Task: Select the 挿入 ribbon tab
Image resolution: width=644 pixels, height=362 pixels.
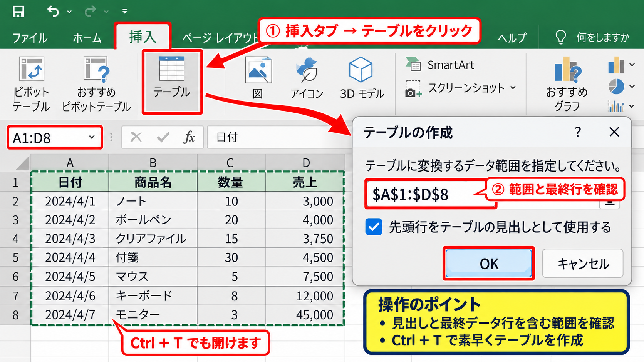Action: (143, 37)
